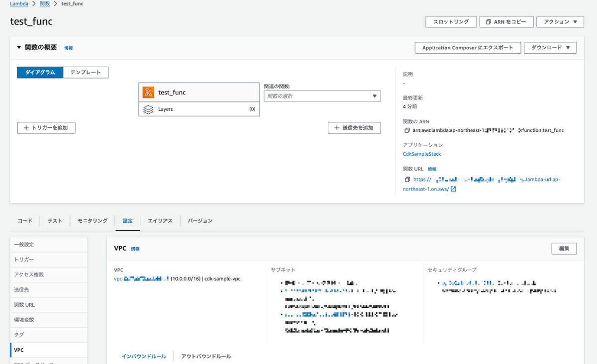Click Application Composer にエクスポート button
Image resolution: width=597 pixels, height=364 pixels.
point(468,48)
